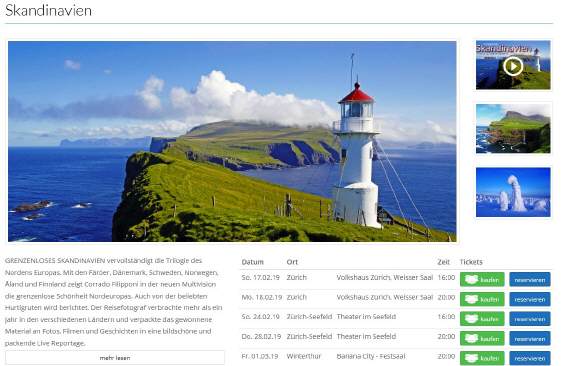Screen dimensions: 561x366
Task: Click the large lighthouse main image
Action: point(232,141)
